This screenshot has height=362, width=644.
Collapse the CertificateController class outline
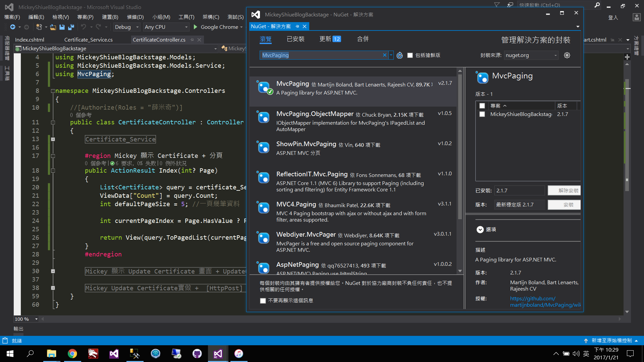(x=53, y=123)
